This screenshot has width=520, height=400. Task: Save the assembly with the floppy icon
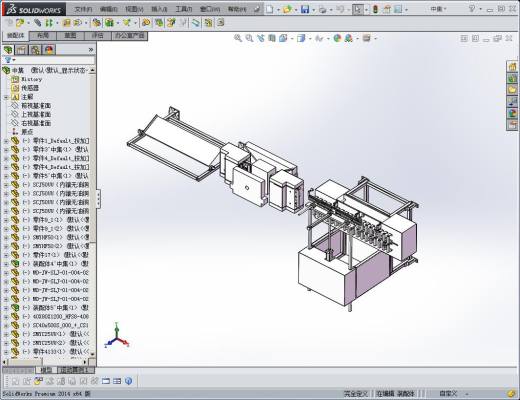[305, 9]
